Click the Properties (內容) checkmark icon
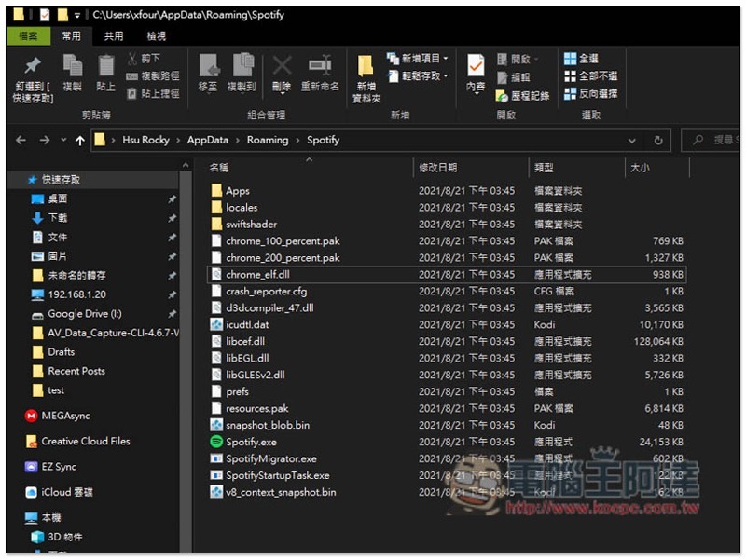This screenshot has width=746, height=560. pos(476,65)
